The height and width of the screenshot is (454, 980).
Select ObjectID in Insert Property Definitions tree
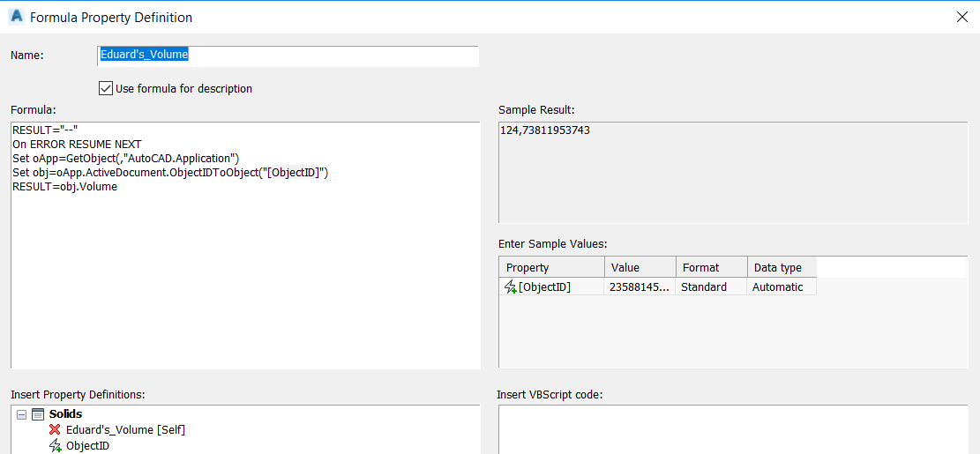88,445
